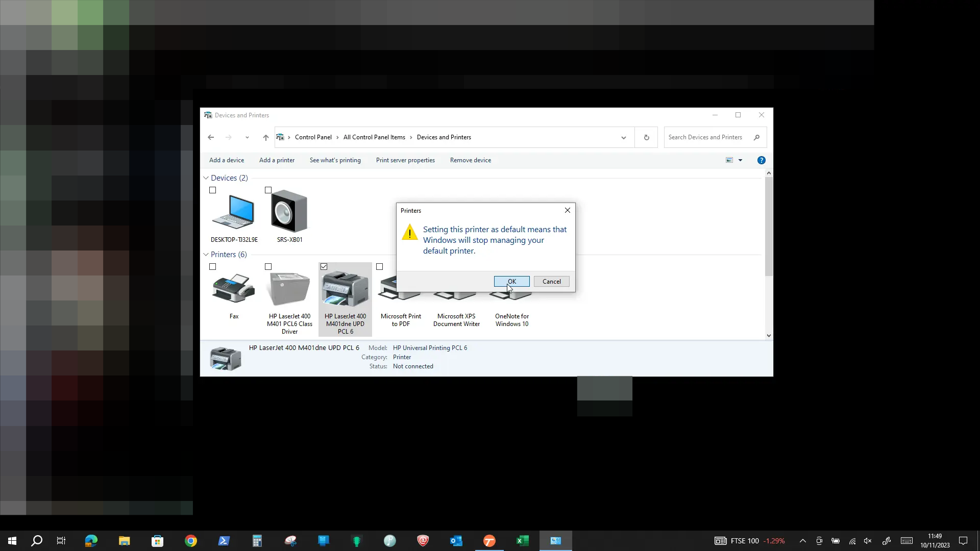Tick the checkbox for SRS-XB01
Viewport: 980px width, 551px height.
268,190
